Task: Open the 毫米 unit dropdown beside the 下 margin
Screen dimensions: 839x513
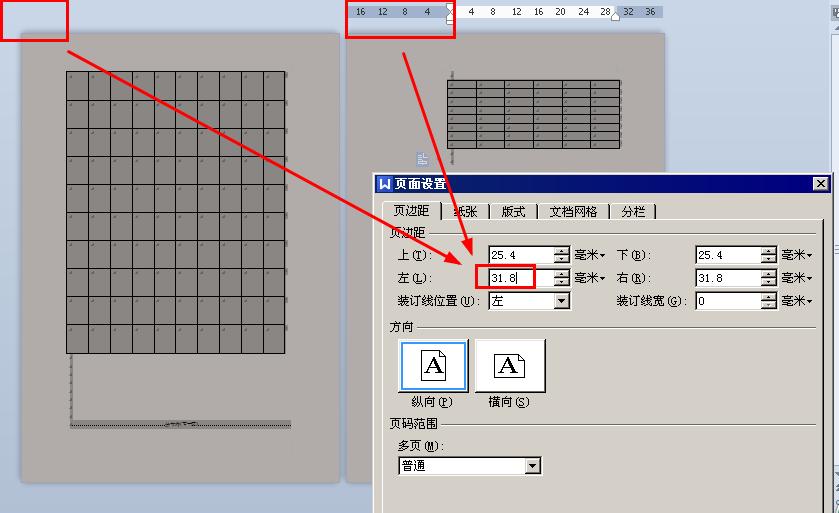Action: click(x=797, y=255)
